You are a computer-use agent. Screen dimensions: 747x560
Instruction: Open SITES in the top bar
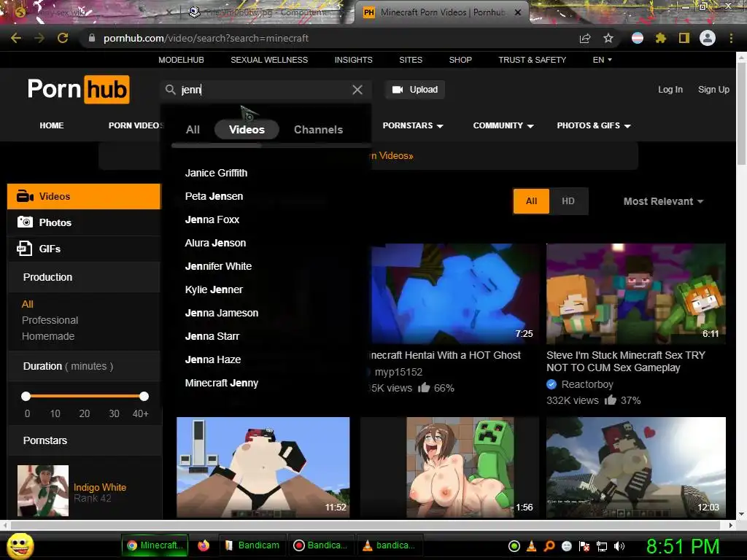point(411,60)
